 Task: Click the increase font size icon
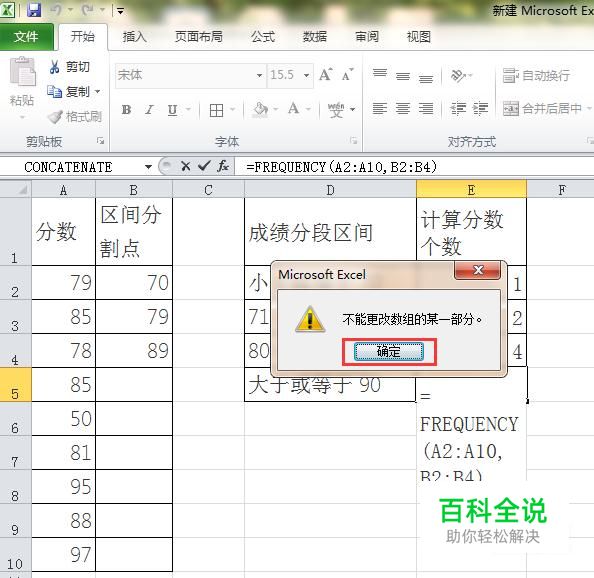coord(326,75)
